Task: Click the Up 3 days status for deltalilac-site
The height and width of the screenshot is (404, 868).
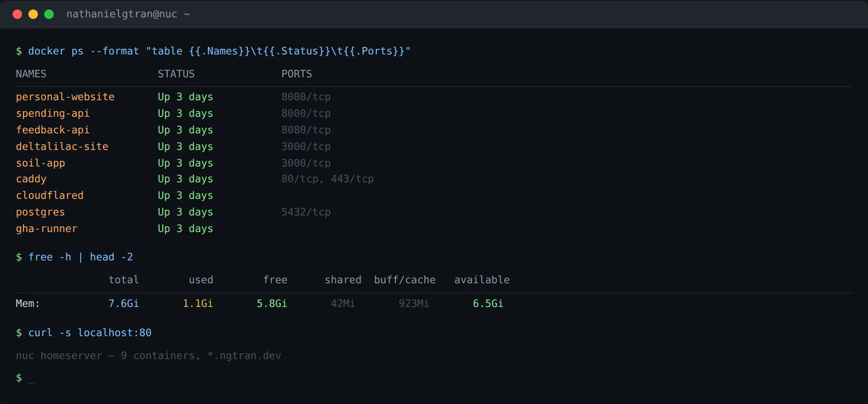Action: pos(186,147)
